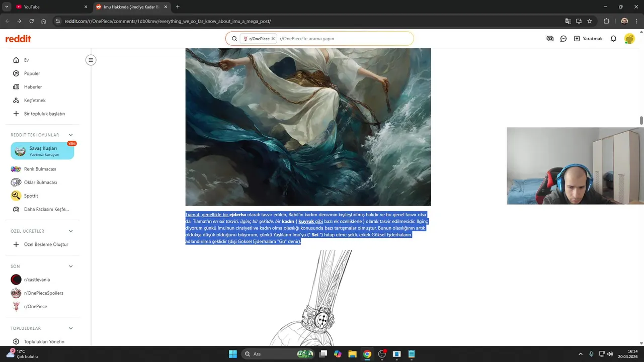Click the address bar URL

[x=168, y=21]
